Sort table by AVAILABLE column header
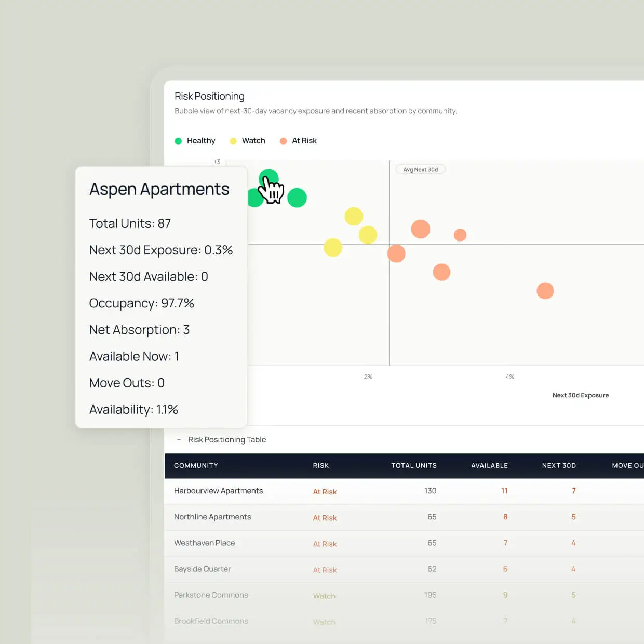The width and height of the screenshot is (644, 644). click(x=489, y=466)
